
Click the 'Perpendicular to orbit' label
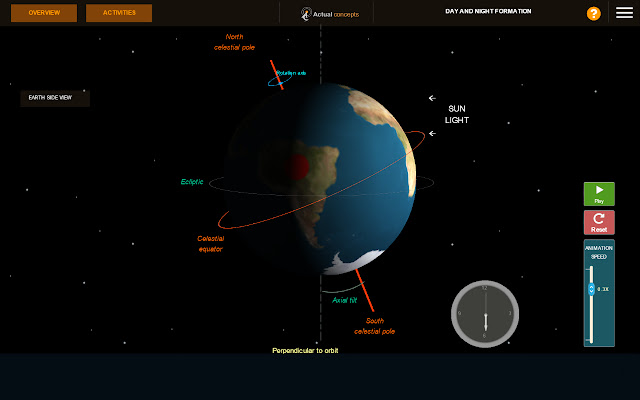[x=305, y=351]
